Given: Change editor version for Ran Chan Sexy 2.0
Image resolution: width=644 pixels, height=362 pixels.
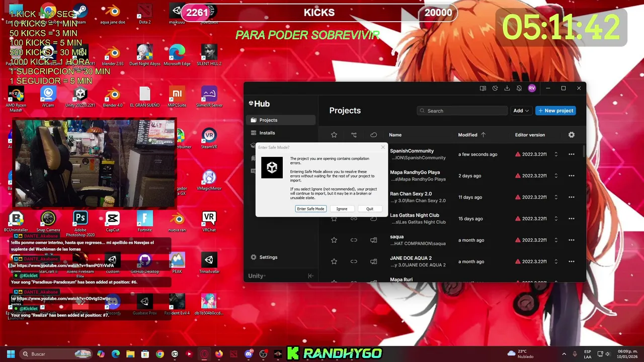Looking at the screenshot, I should pyautogui.click(x=556, y=197).
